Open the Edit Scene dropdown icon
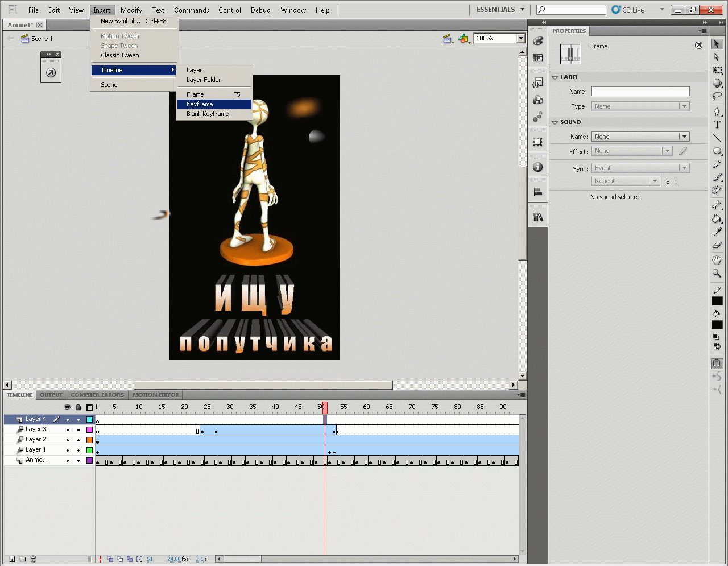728x566 pixels. click(x=448, y=39)
